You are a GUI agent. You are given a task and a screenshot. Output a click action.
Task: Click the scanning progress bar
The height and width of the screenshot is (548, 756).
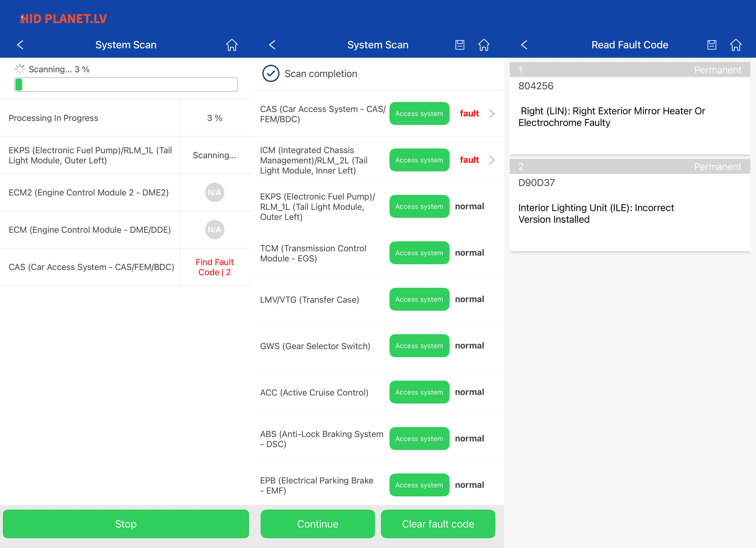[x=126, y=85]
